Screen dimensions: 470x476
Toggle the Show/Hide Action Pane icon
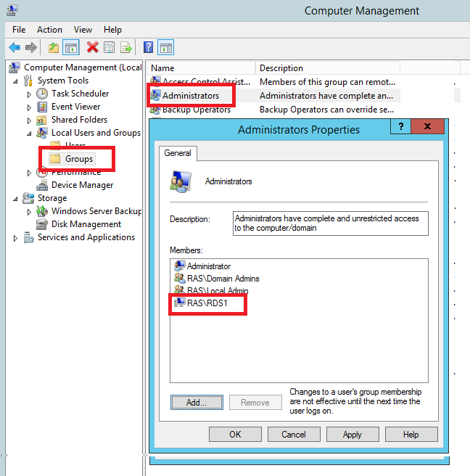(x=165, y=48)
